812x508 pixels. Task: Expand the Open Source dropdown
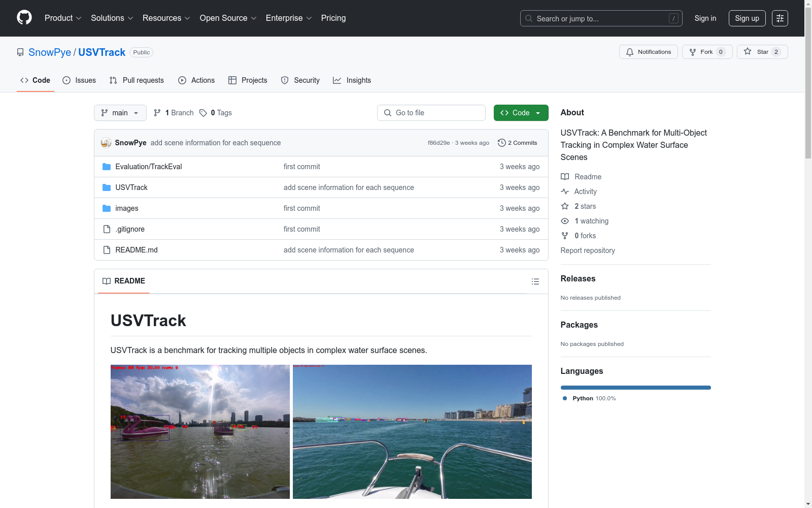(228, 18)
